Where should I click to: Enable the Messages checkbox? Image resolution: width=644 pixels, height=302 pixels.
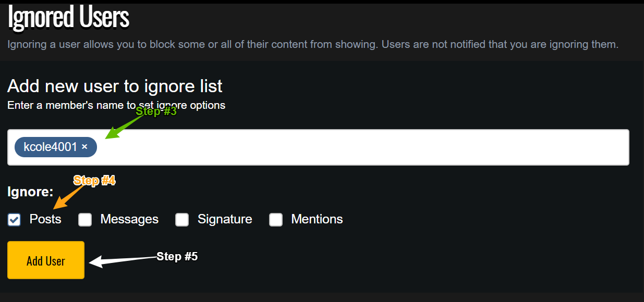pyautogui.click(x=85, y=220)
